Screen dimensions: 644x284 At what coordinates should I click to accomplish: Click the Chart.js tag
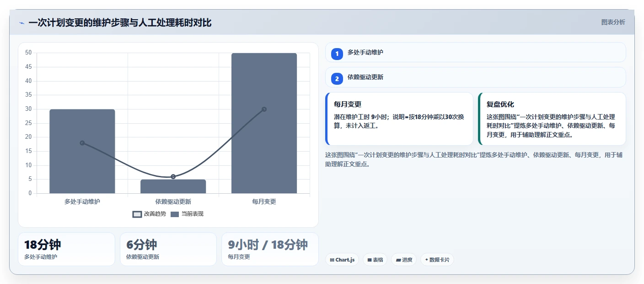point(342,260)
